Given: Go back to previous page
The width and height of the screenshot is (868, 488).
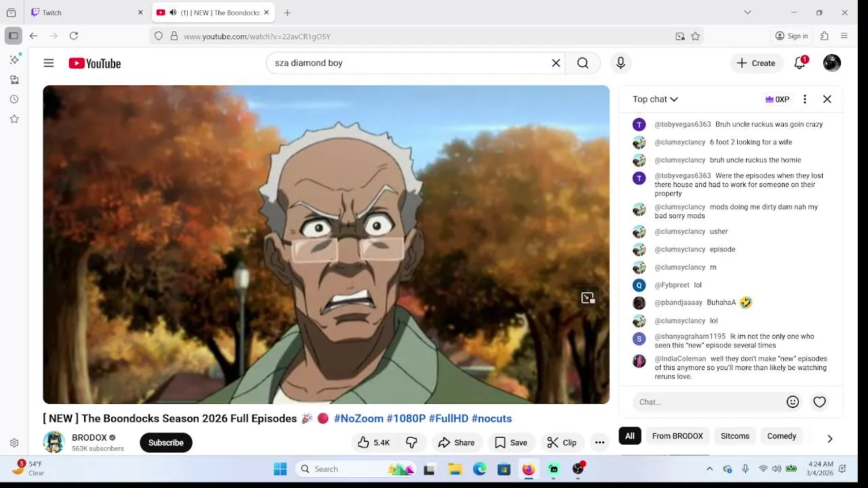Looking at the screenshot, I should 33,36.
